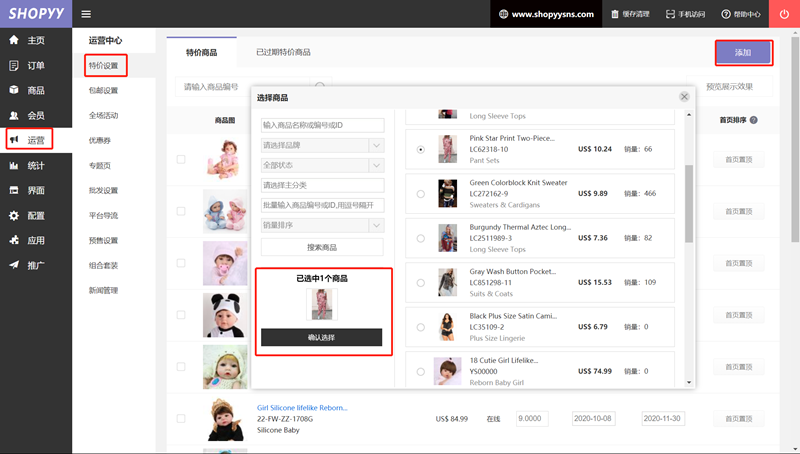Open the www.shopyysns.com globe link
The width and height of the screenshot is (800, 454).
pyautogui.click(x=546, y=14)
